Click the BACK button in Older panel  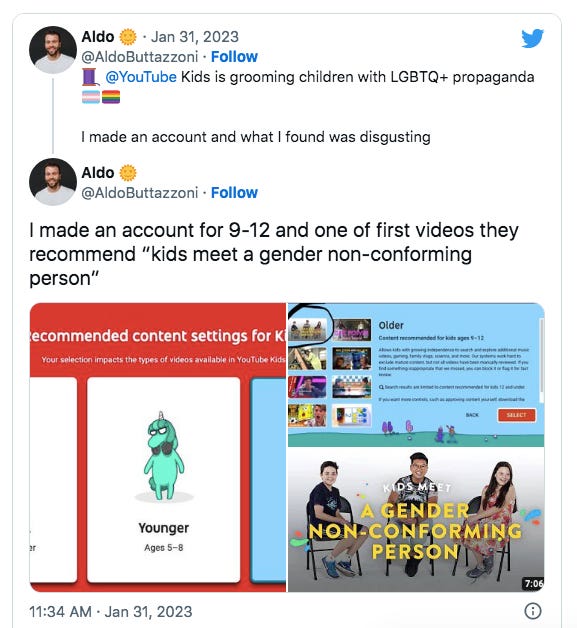[x=472, y=415]
